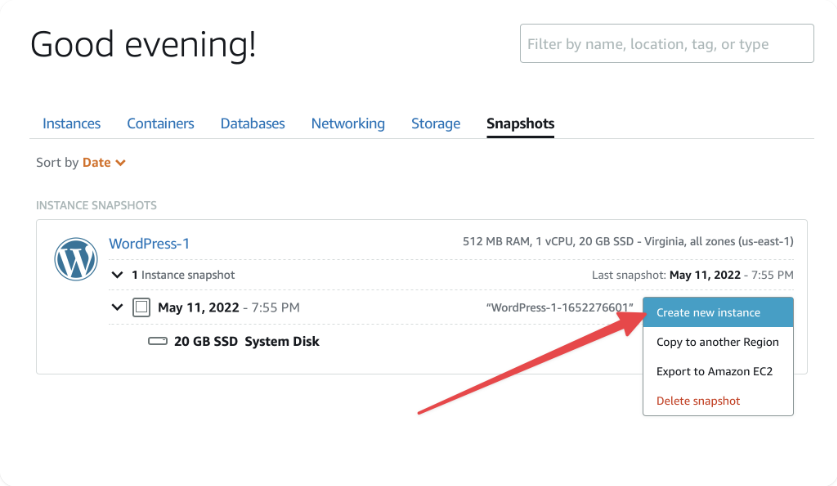
Task: Click the 20 GB SSD System Disk text
Action: coord(247,341)
